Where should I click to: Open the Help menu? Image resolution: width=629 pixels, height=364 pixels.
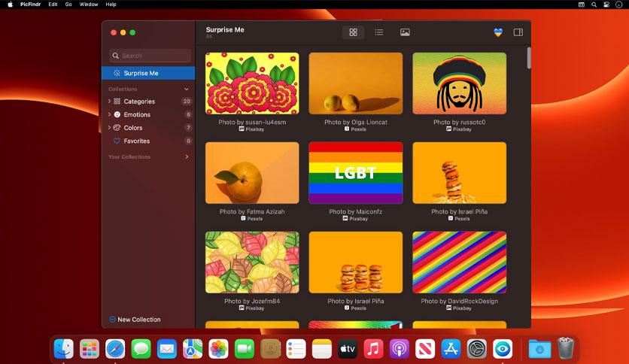pos(111,5)
